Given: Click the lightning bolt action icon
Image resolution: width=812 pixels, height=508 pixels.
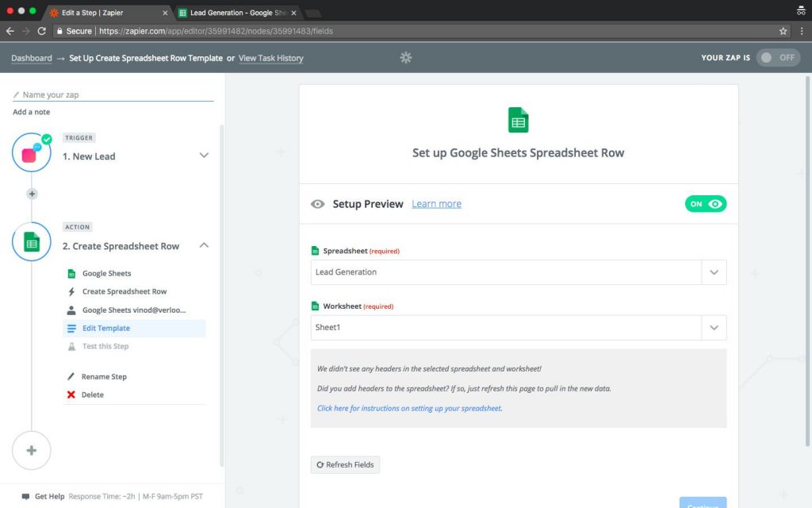Looking at the screenshot, I should [71, 292].
